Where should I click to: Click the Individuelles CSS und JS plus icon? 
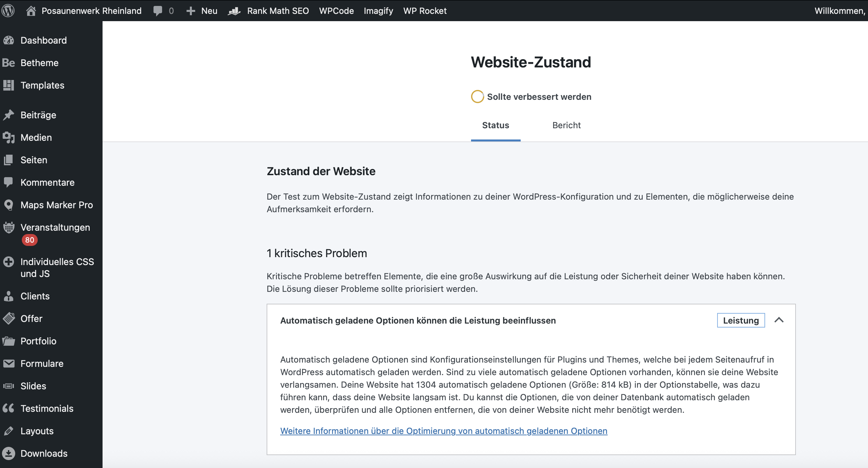pyautogui.click(x=8, y=262)
